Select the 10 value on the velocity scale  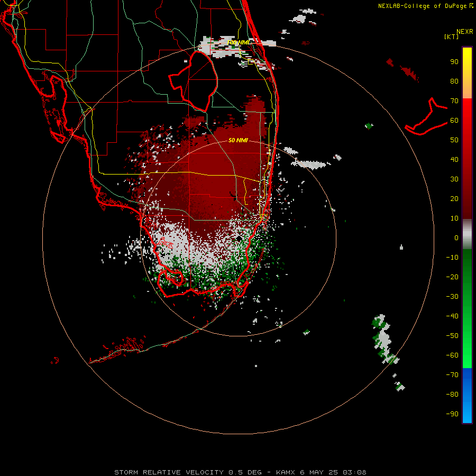tap(454, 218)
